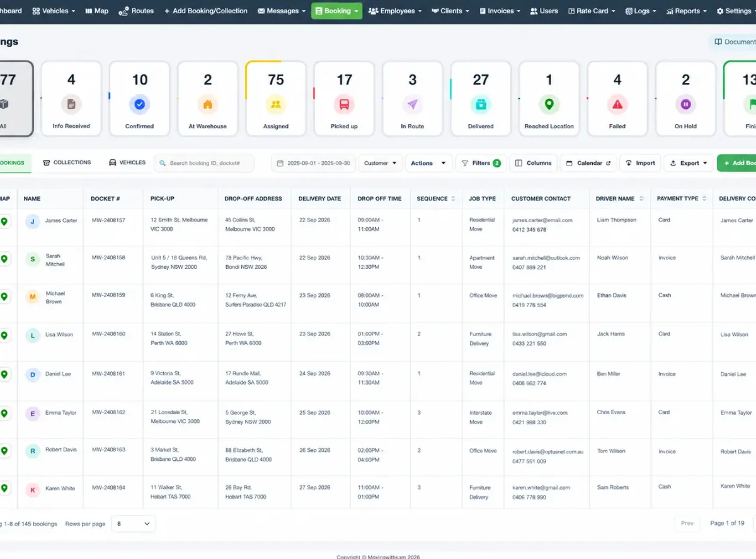The image size is (756, 559).
Task: Click the Failed warning triangle icon
Action: [x=617, y=104]
